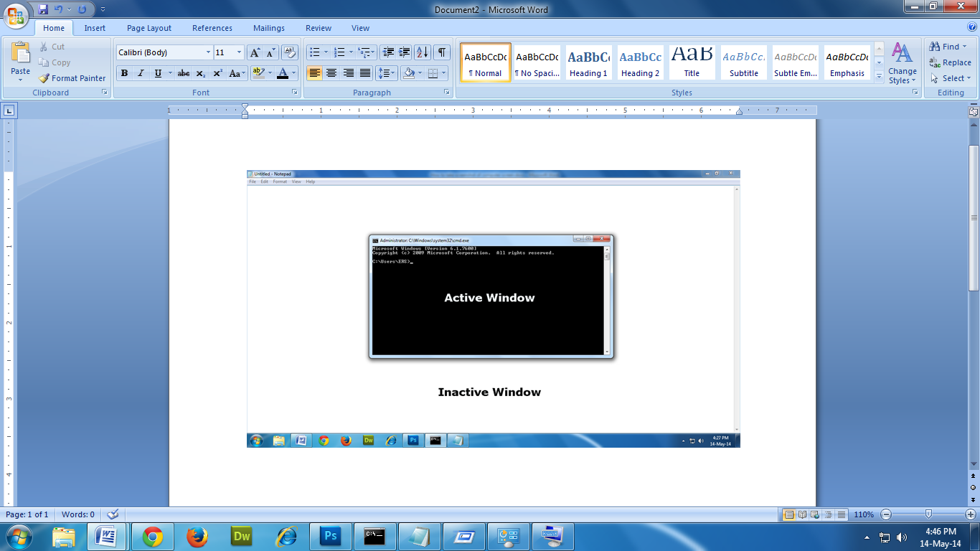Open the numbering list dropdown arrow
This screenshot has width=980, height=551.
click(351, 52)
